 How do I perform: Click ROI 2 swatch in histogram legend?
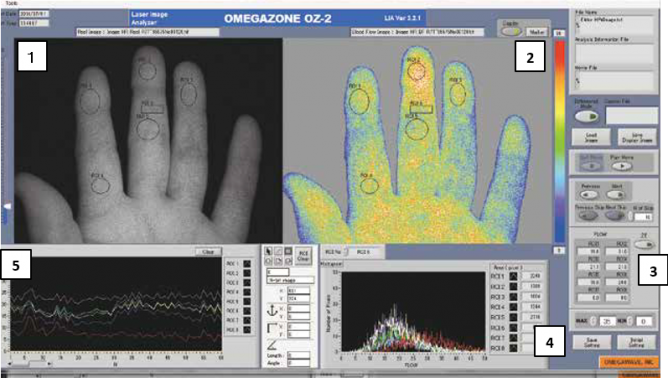coord(513,286)
